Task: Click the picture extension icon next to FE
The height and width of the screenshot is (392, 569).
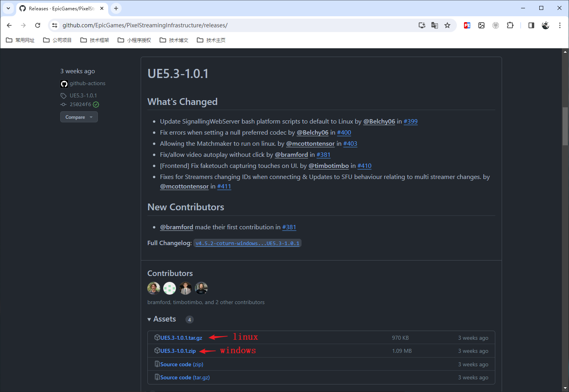Action: tap(481, 25)
